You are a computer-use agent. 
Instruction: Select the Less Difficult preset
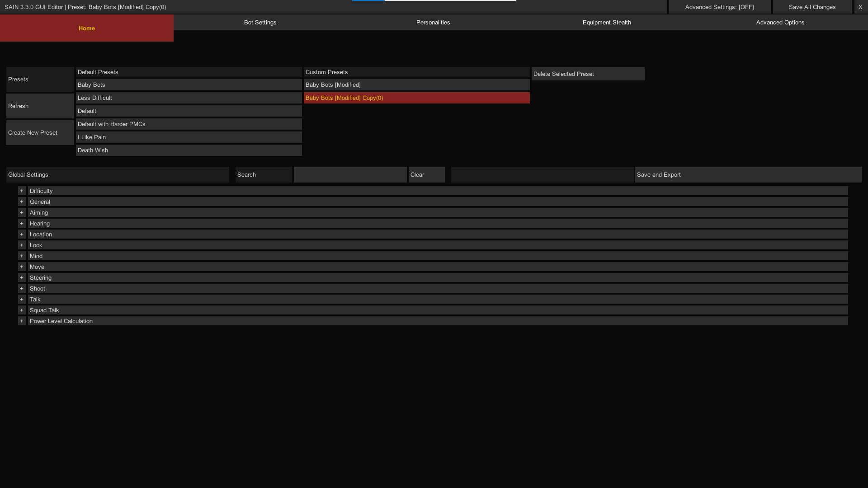point(189,98)
